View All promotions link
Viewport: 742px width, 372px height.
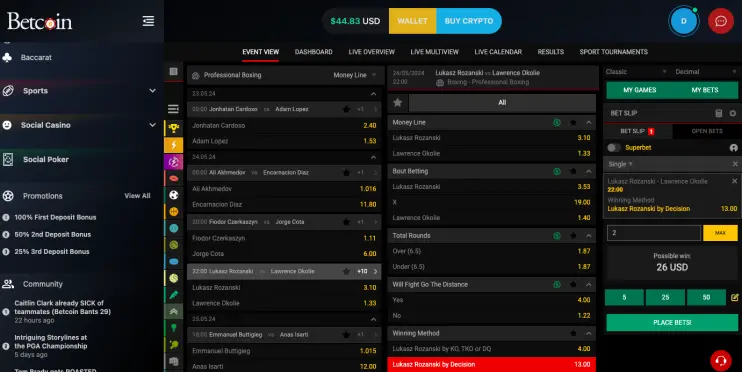point(137,195)
